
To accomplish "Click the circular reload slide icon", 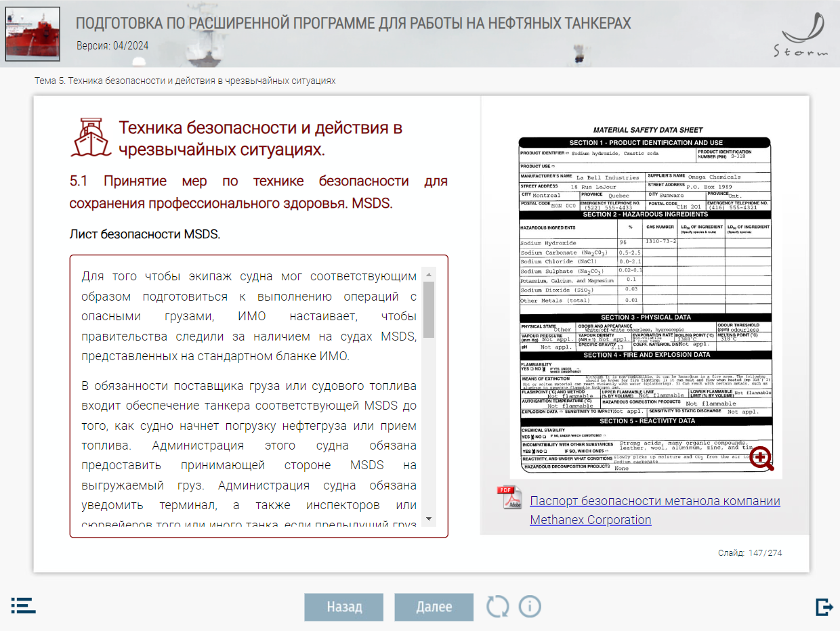I will (x=497, y=606).
